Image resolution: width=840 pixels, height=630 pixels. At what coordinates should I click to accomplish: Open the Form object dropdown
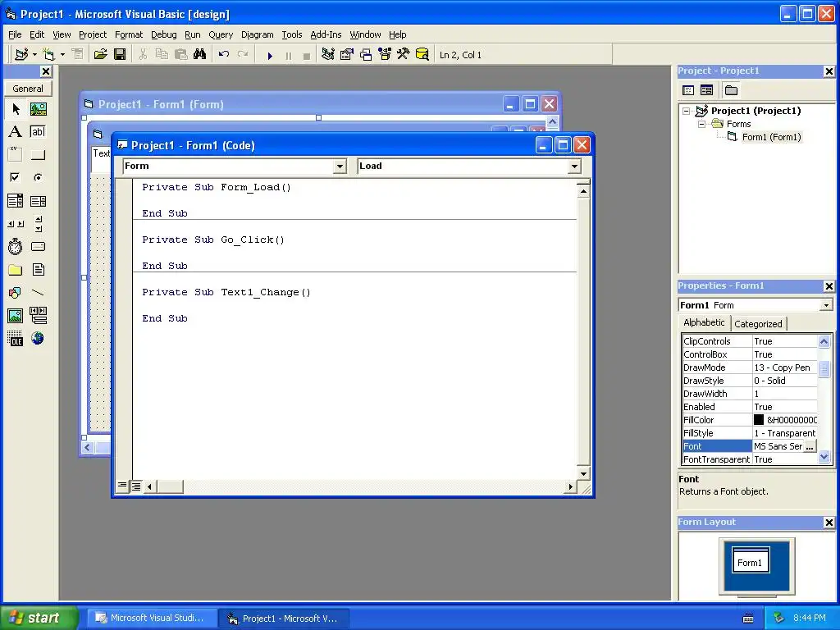(x=340, y=167)
